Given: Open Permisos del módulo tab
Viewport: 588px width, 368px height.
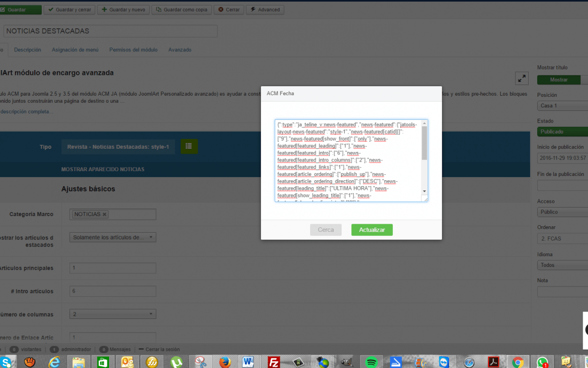Looking at the screenshot, I should [x=133, y=50].
